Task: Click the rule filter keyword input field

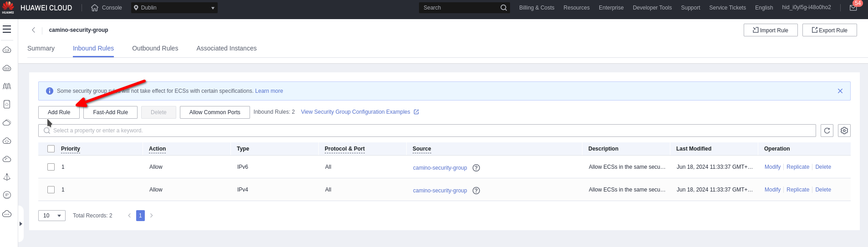Action: click(428, 131)
